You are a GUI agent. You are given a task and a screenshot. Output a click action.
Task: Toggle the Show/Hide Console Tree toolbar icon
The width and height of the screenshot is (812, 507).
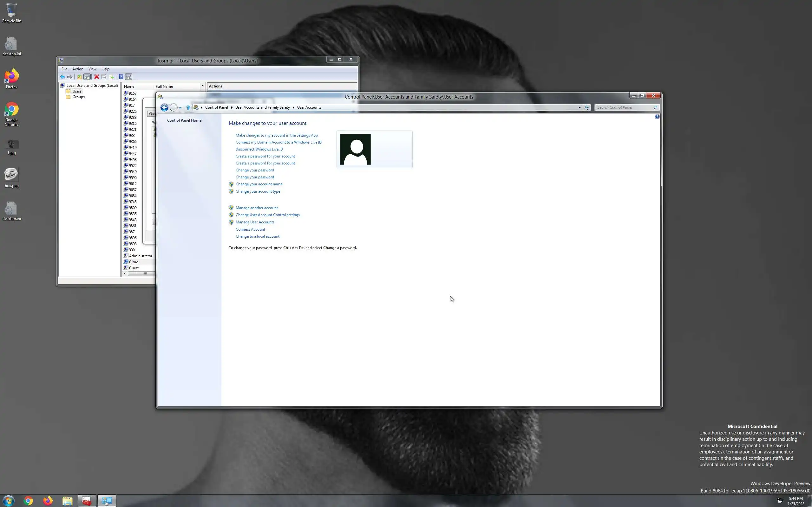(87, 77)
